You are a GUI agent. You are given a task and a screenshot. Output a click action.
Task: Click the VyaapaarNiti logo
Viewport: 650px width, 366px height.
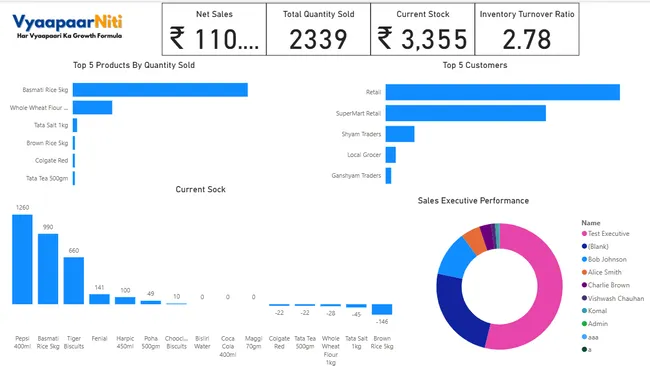click(68, 26)
